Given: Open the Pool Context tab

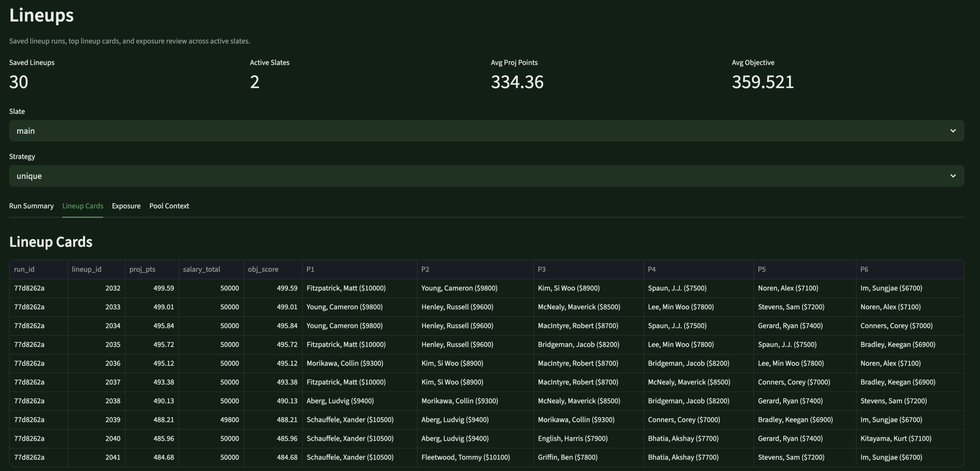Looking at the screenshot, I should click(x=169, y=206).
